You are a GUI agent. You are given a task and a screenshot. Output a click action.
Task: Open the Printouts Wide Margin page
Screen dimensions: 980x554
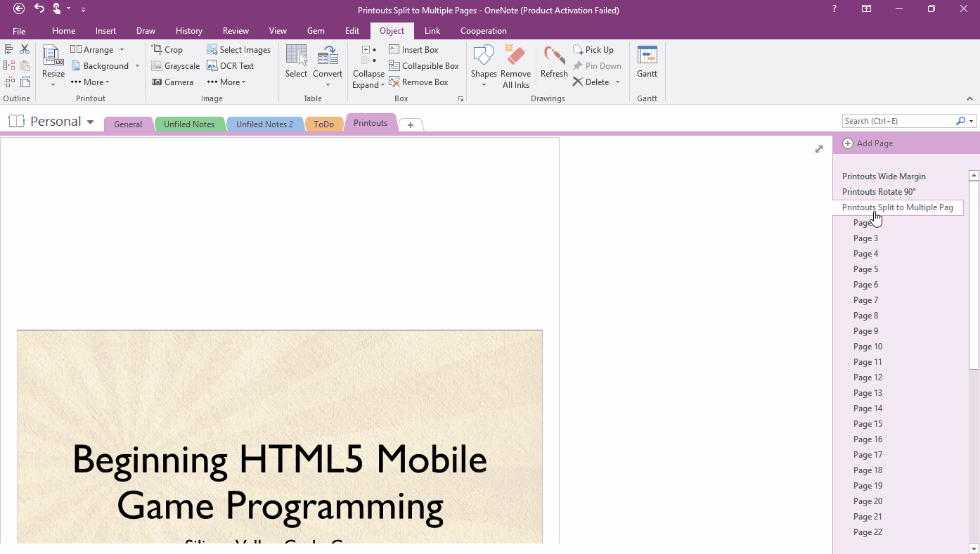[884, 176]
